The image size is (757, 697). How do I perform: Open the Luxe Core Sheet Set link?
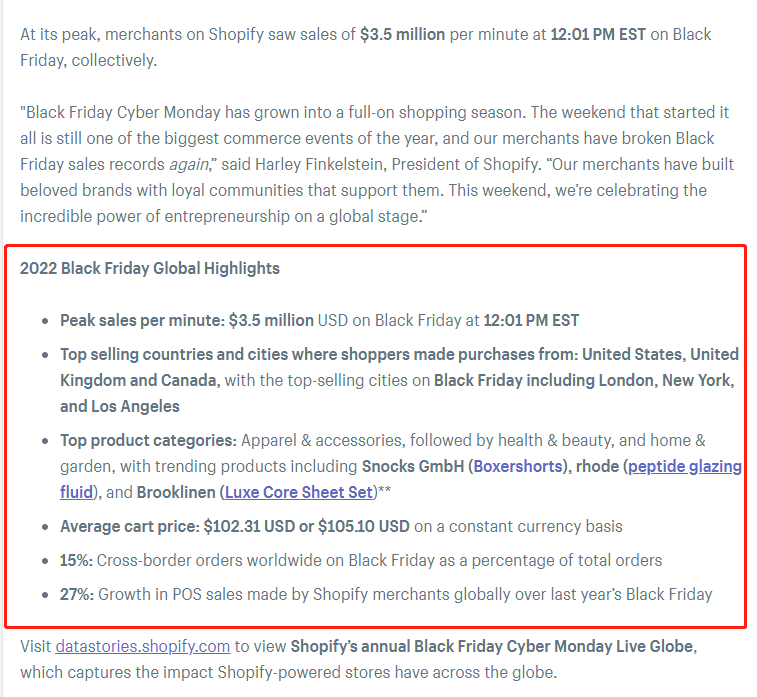coord(299,492)
